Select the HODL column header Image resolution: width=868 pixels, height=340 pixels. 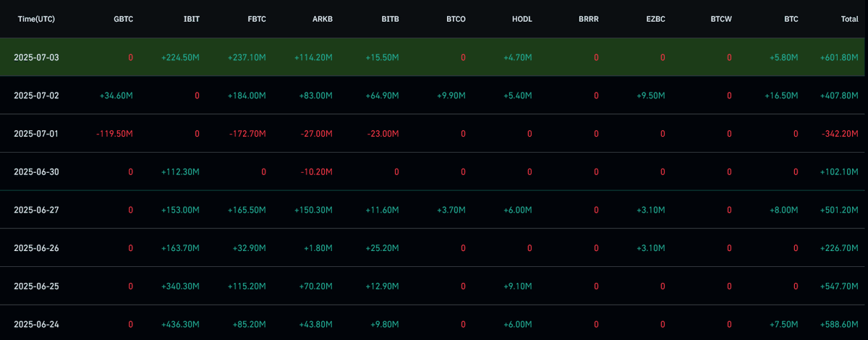tap(522, 19)
